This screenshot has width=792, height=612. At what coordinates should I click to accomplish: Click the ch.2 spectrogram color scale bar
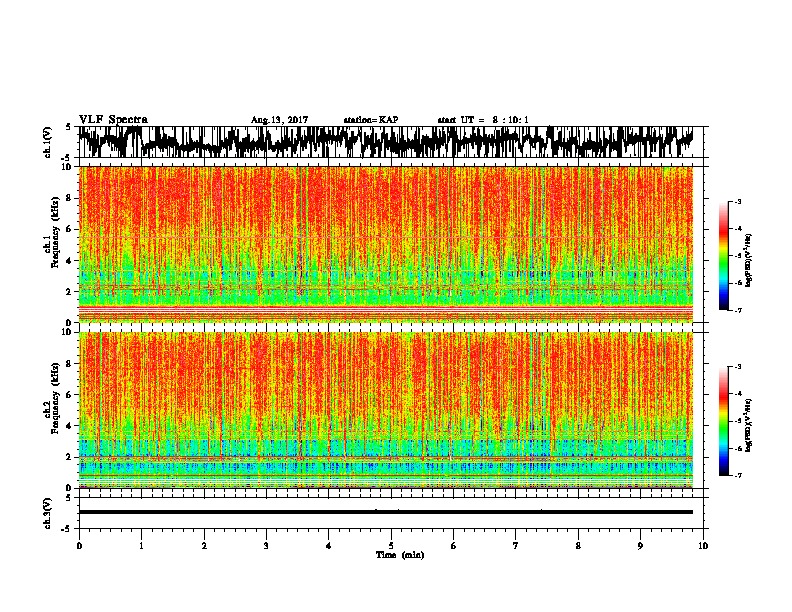click(x=723, y=421)
